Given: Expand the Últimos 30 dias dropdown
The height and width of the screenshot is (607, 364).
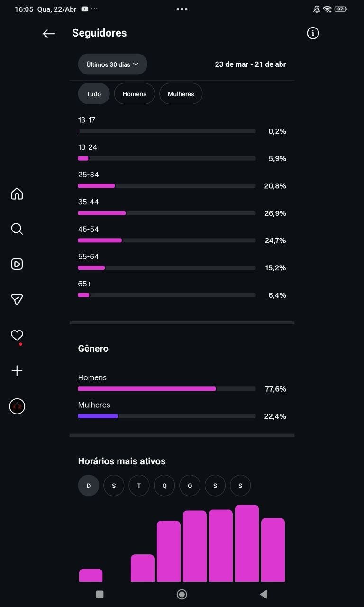Looking at the screenshot, I should [x=112, y=64].
